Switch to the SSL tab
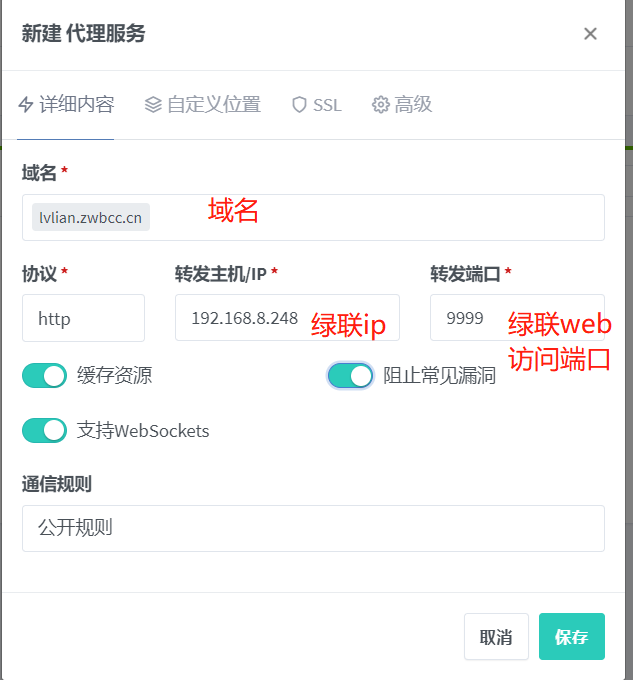 (317, 105)
